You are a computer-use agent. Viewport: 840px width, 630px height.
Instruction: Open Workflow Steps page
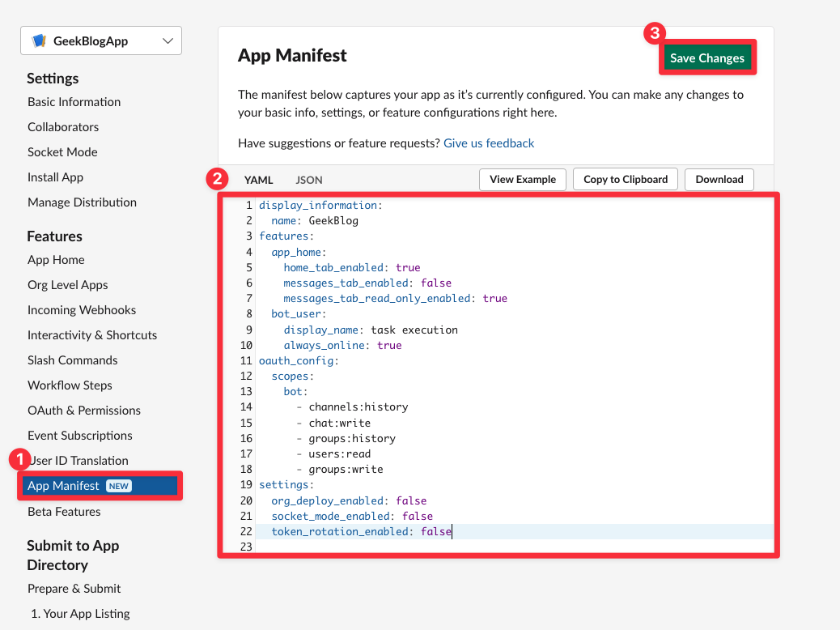(x=70, y=386)
